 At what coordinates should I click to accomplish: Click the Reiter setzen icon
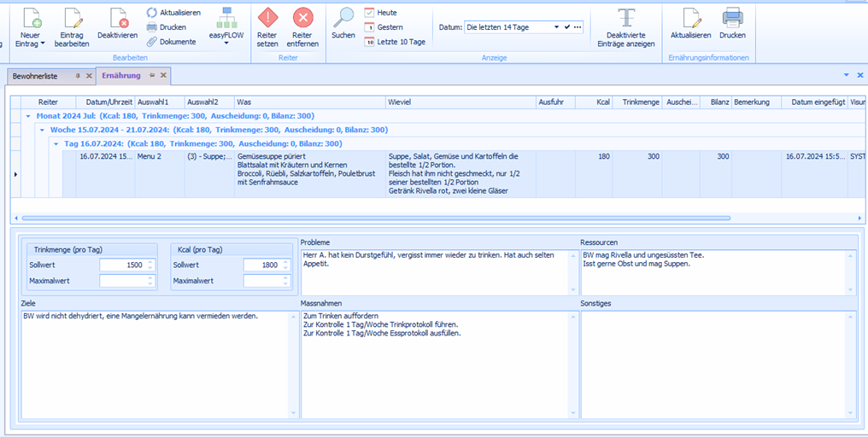tap(267, 17)
